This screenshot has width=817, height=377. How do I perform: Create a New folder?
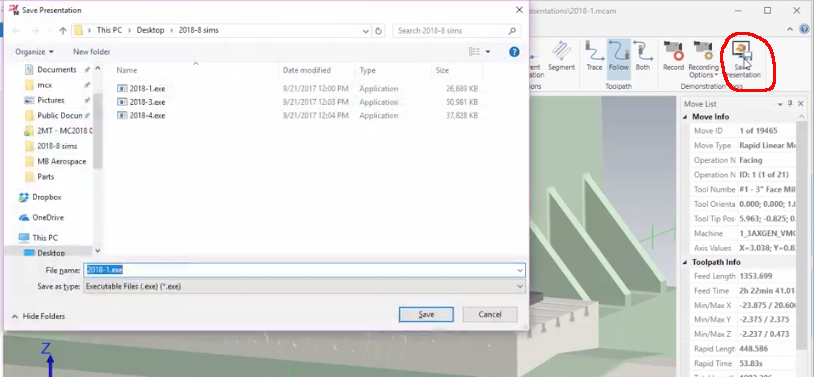[92, 52]
